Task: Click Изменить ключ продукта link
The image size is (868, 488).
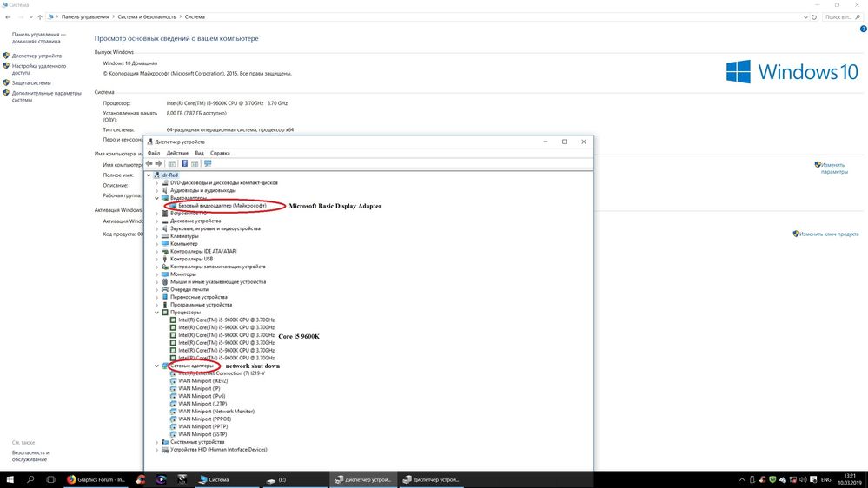Action: (x=829, y=234)
